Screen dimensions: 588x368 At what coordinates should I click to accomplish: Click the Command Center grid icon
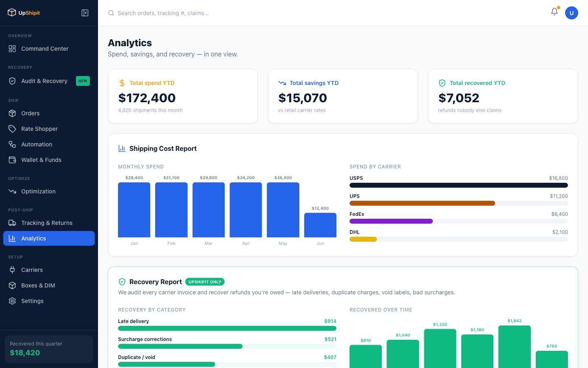point(12,49)
